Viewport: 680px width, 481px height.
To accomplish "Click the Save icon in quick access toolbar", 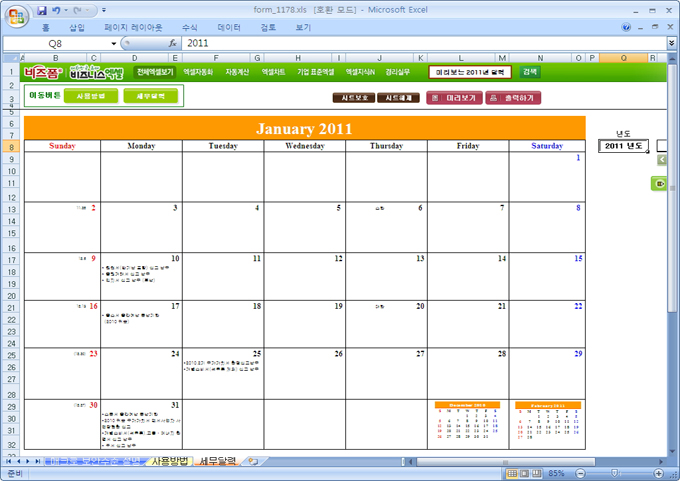I will (x=42, y=10).
